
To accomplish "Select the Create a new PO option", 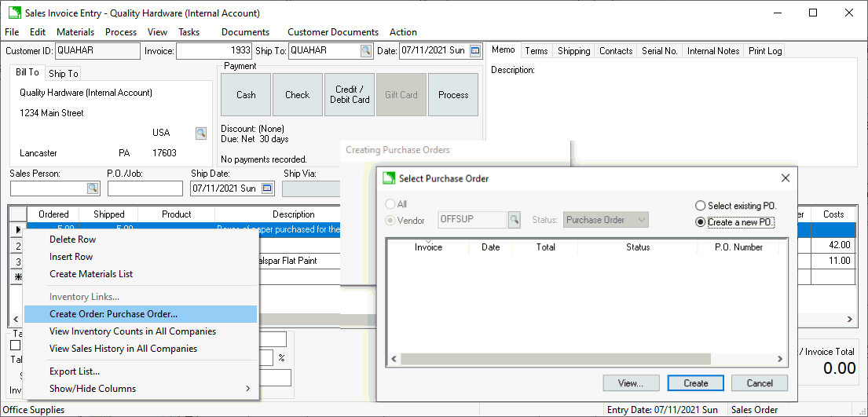I will [700, 222].
